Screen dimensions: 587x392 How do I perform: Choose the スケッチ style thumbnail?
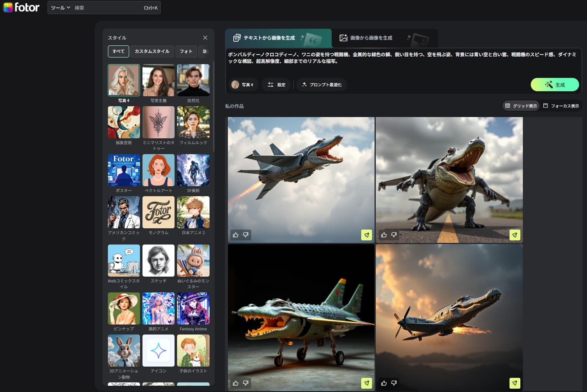pos(158,261)
